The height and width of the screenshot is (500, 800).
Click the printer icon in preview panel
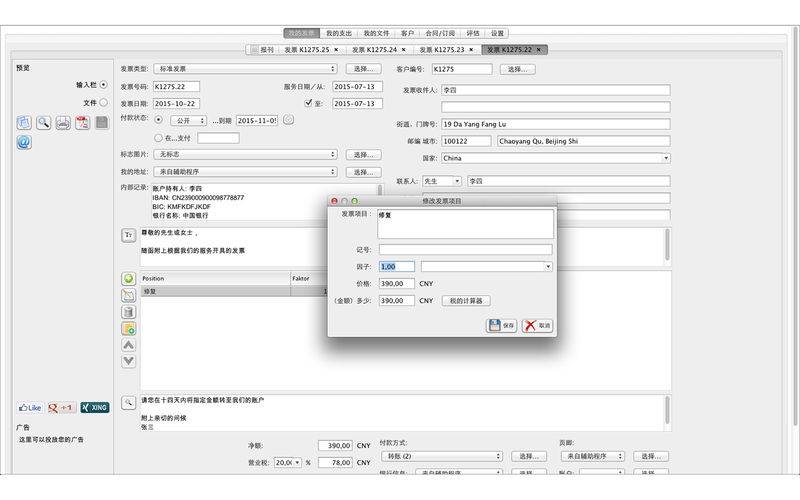[63, 122]
